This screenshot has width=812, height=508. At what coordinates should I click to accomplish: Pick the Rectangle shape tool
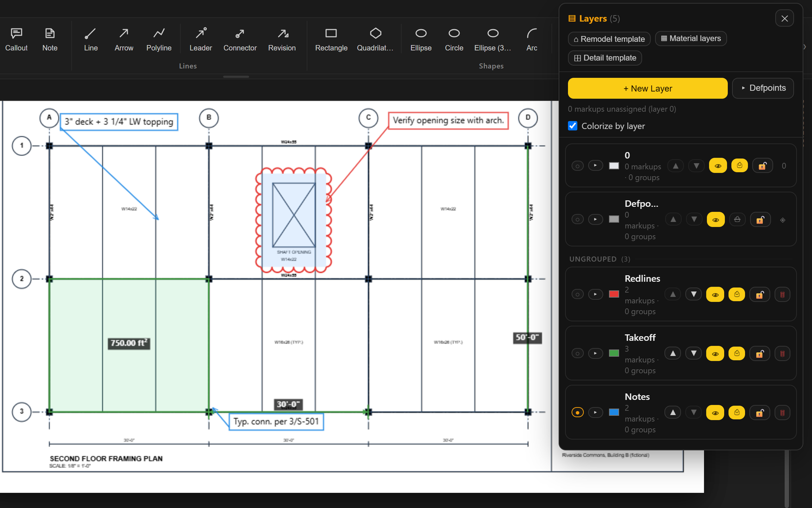click(x=331, y=40)
